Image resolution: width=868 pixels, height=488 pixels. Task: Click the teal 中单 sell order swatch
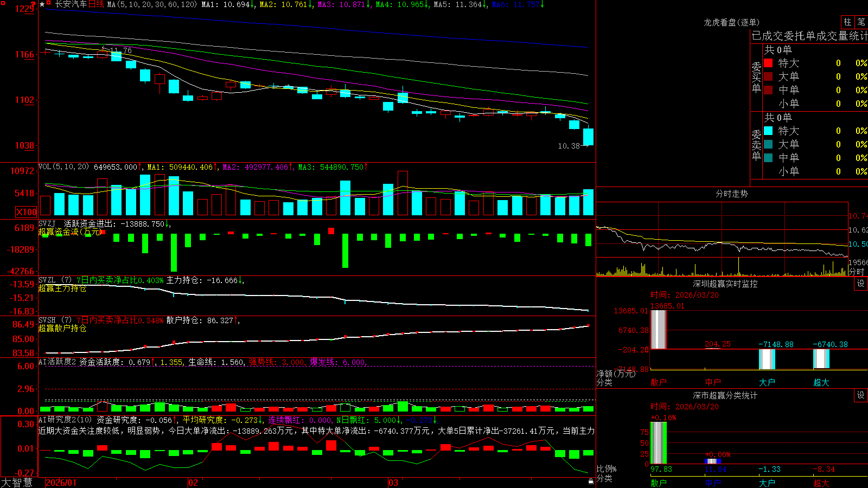pyautogui.click(x=768, y=158)
